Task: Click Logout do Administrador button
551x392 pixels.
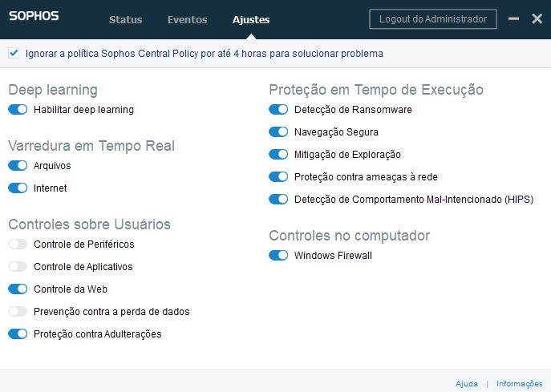Action: coord(433,19)
